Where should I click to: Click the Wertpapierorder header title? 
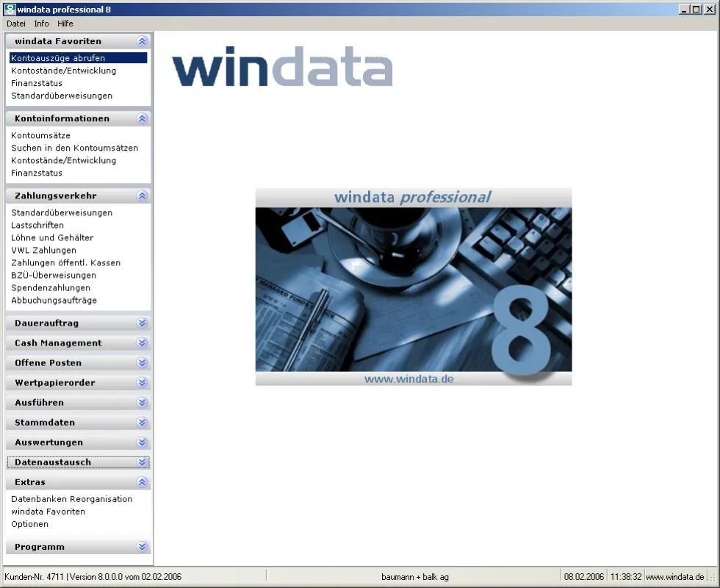click(x=55, y=383)
